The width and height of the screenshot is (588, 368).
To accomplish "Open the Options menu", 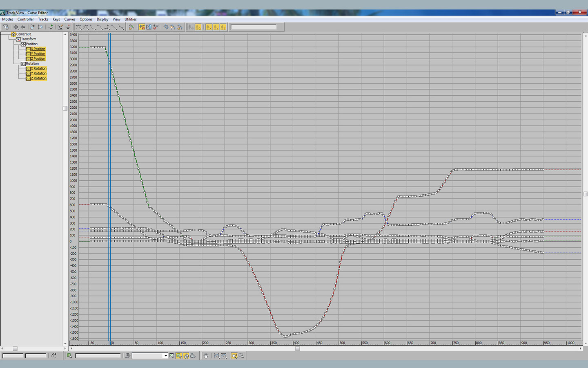I will click(86, 19).
